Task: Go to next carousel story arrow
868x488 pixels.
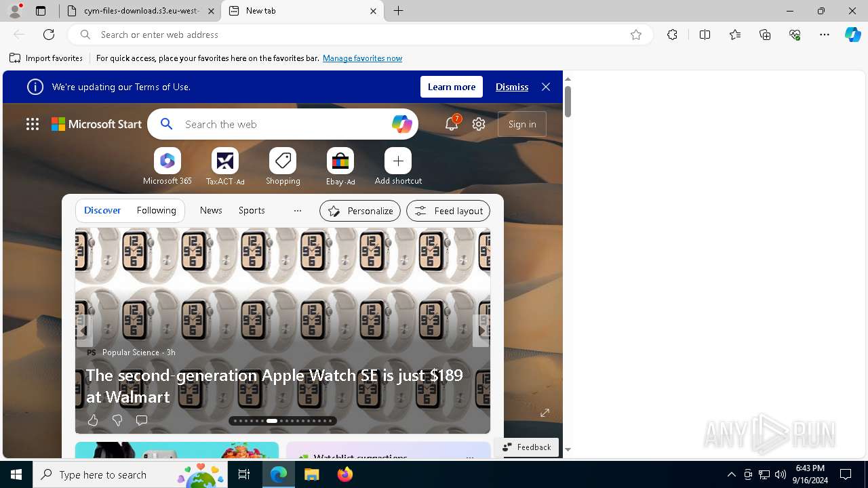Action: 481,330
